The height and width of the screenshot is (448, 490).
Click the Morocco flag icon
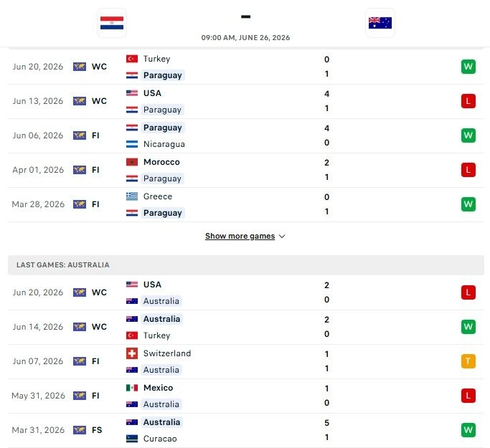click(132, 162)
